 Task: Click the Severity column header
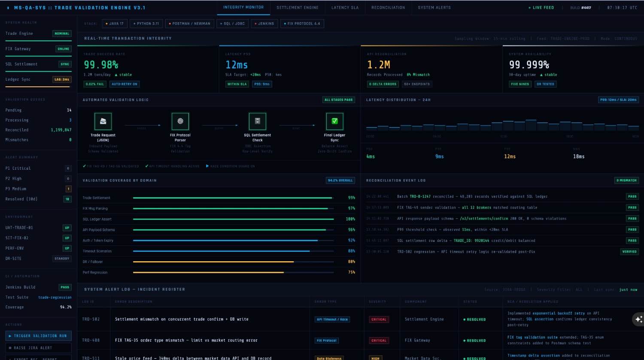click(x=377, y=302)
